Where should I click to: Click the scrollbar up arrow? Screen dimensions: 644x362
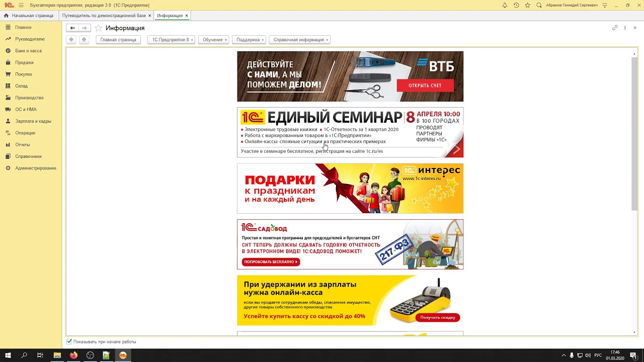[634, 53]
